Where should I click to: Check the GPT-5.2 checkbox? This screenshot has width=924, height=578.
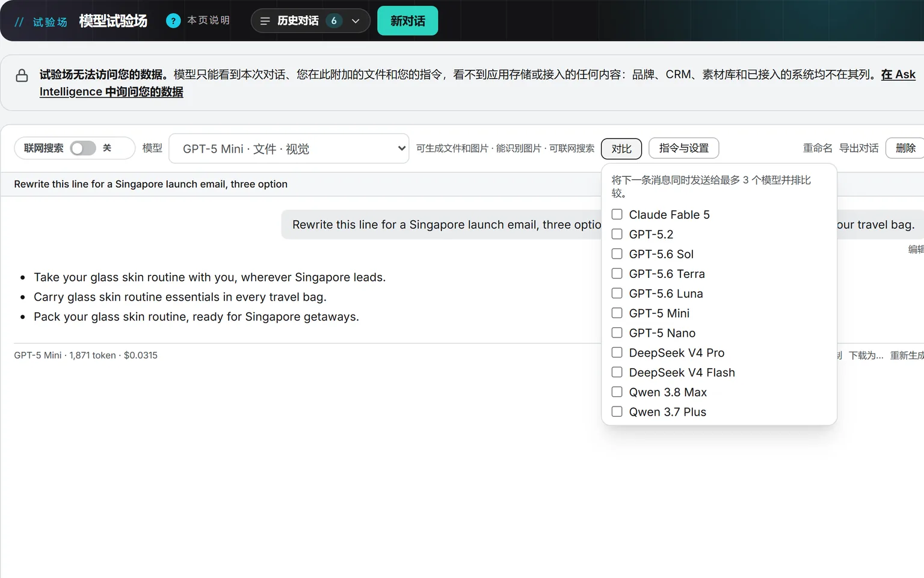(x=617, y=234)
